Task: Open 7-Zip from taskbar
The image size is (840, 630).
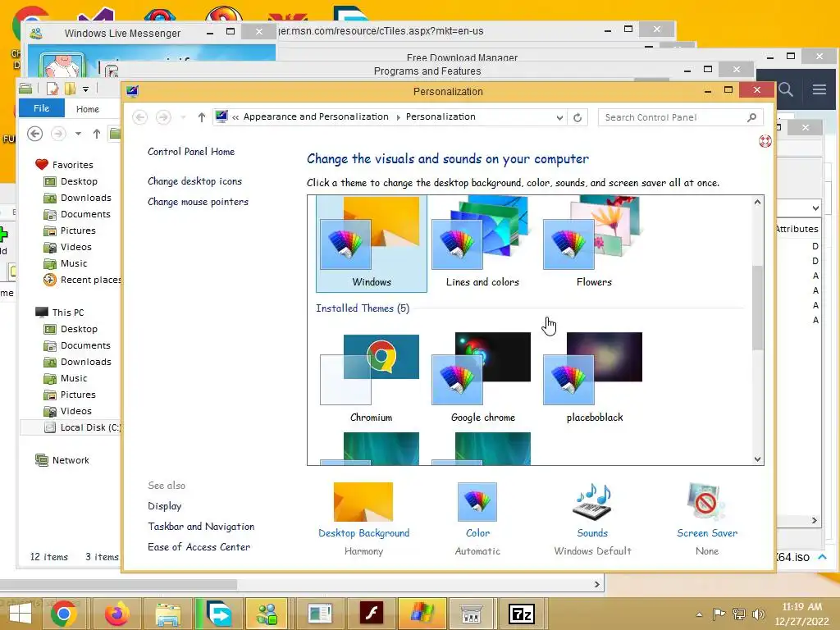Action: point(522,614)
